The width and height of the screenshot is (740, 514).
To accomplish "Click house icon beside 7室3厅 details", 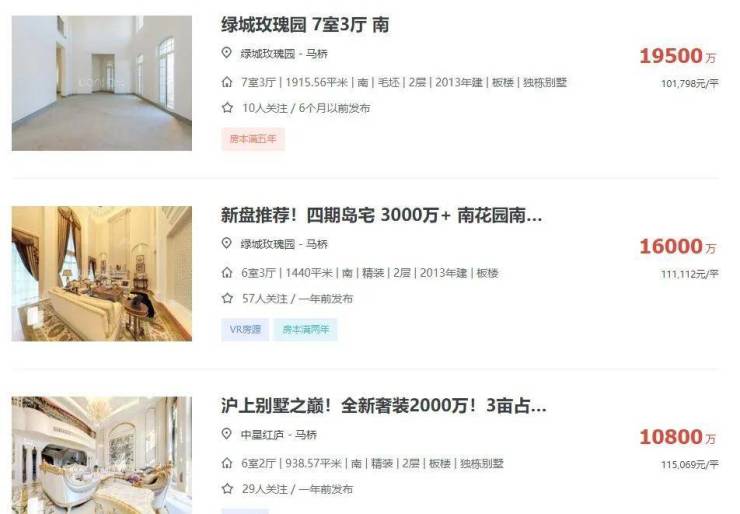I will point(227,82).
